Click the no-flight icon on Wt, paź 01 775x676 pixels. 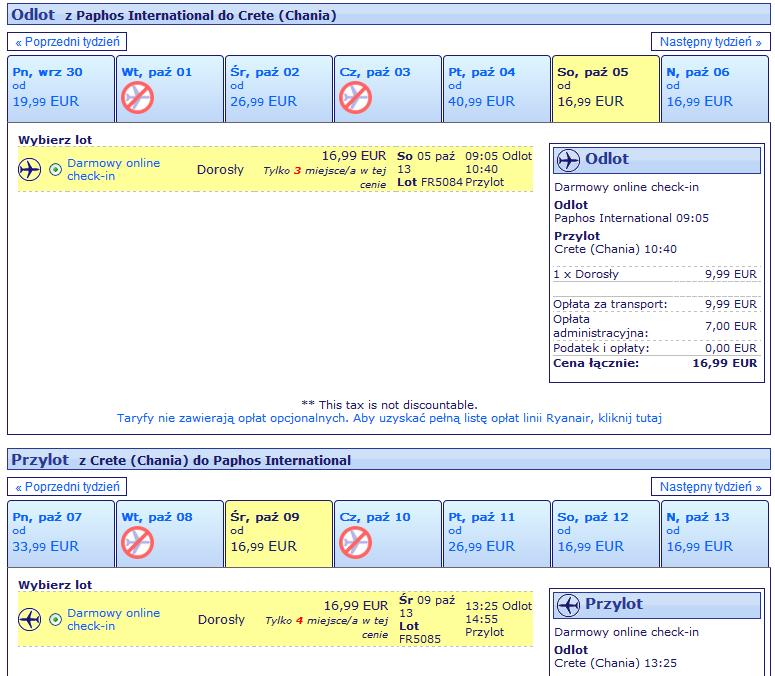pos(137,97)
